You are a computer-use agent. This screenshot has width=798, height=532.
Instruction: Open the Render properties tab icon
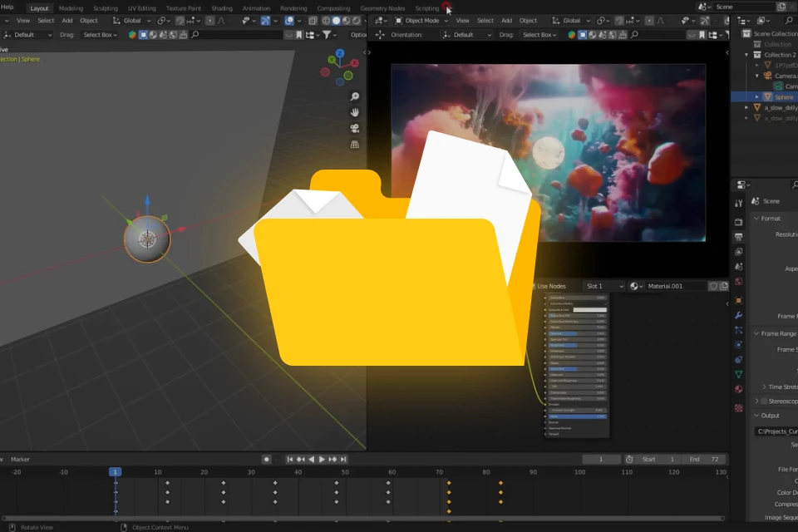click(x=738, y=222)
